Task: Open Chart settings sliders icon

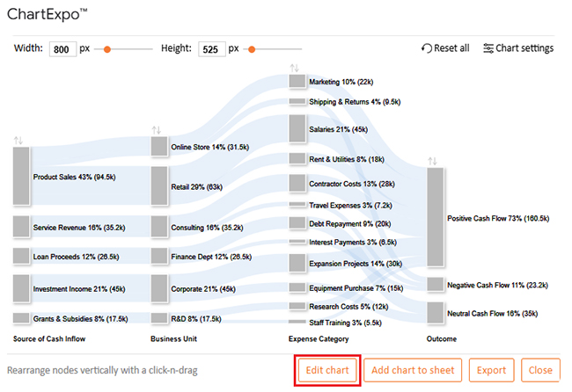Action: click(x=488, y=48)
